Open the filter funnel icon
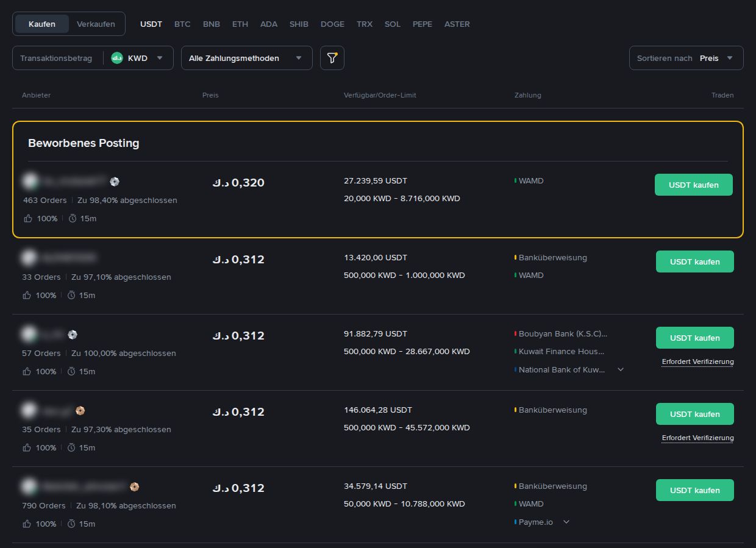This screenshot has width=756, height=548. click(332, 58)
